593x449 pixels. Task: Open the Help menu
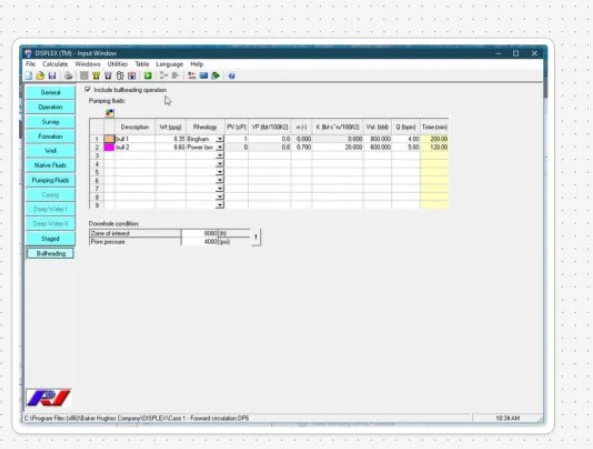(x=197, y=64)
